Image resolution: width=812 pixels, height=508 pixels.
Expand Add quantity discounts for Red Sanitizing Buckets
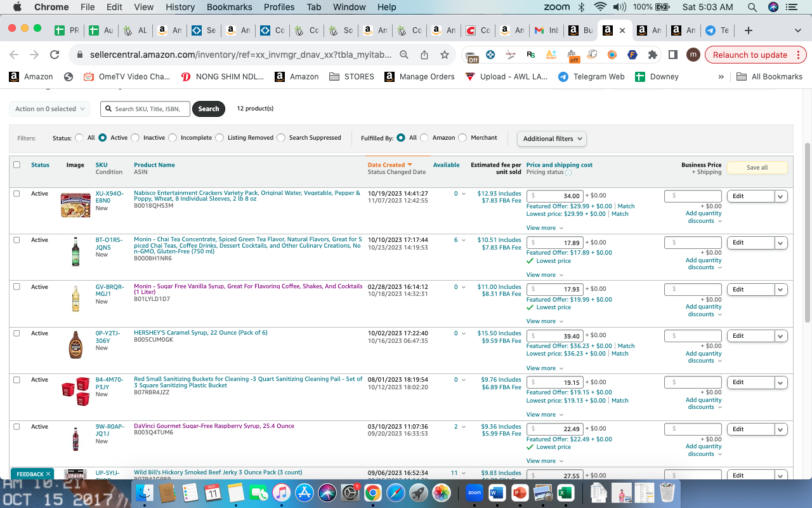[x=704, y=404]
